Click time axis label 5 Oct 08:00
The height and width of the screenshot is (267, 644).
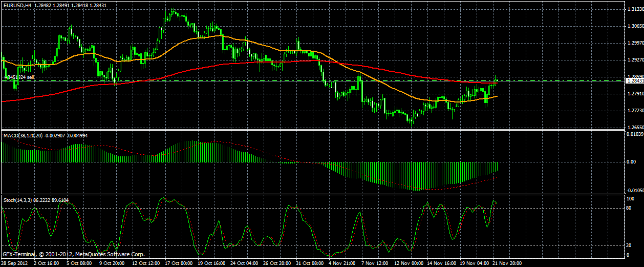pyautogui.click(x=80, y=263)
